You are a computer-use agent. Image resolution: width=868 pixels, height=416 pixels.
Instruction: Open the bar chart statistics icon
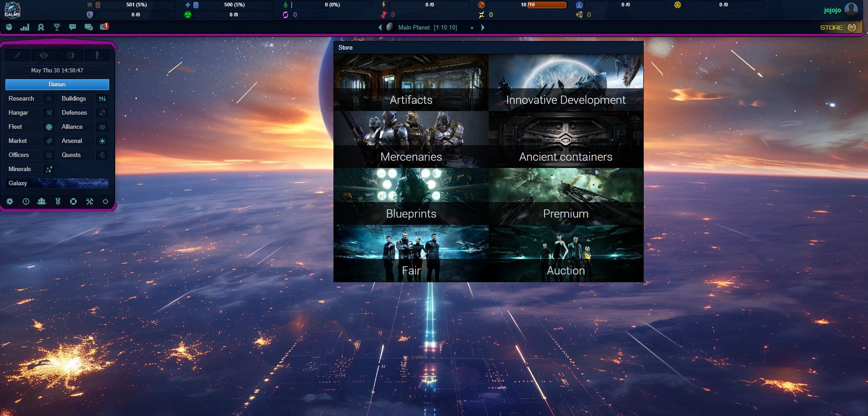(25, 27)
